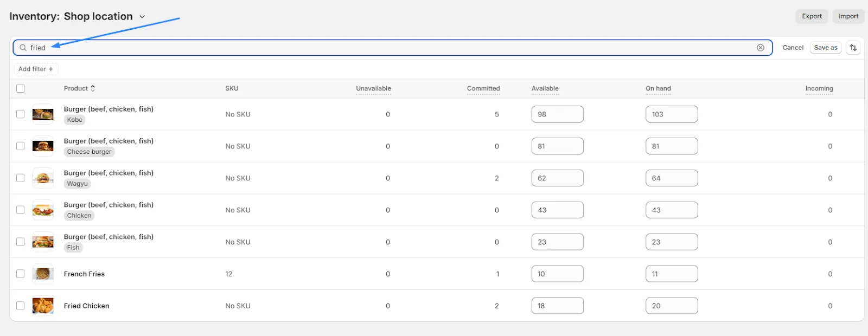This screenshot has height=336, width=868.
Task: Select the Cheese burger row checkbox
Action: click(x=21, y=146)
